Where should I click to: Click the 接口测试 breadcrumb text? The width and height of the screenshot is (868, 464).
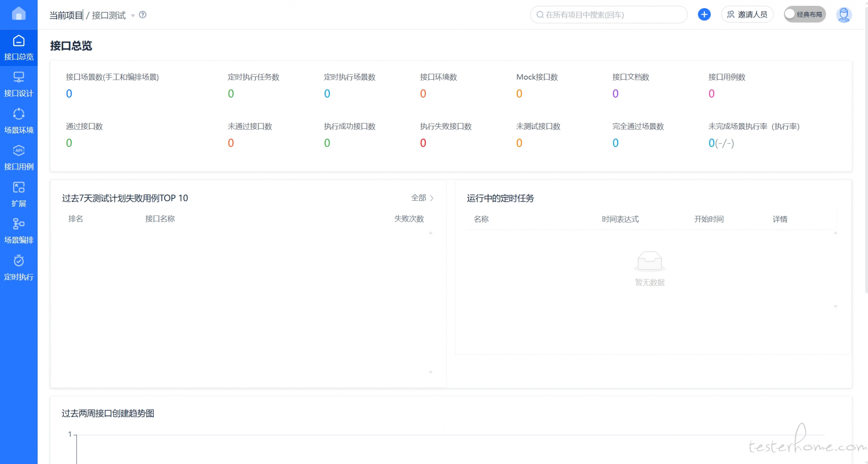click(x=108, y=15)
